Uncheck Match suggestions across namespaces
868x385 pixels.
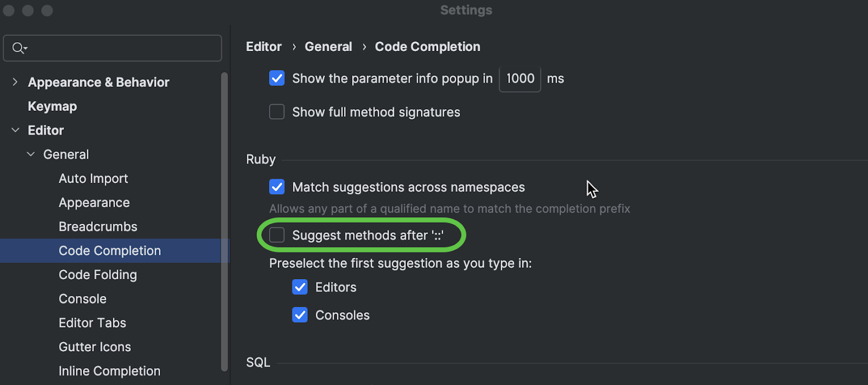pos(277,187)
